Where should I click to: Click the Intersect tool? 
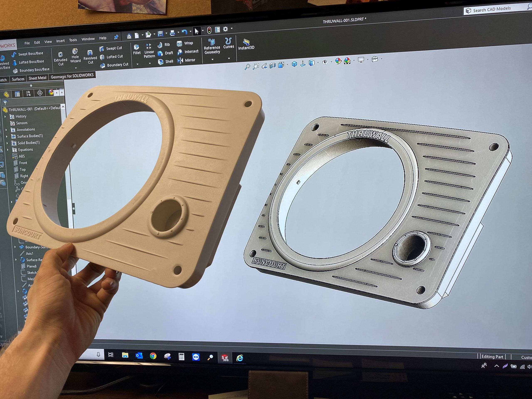188,52
